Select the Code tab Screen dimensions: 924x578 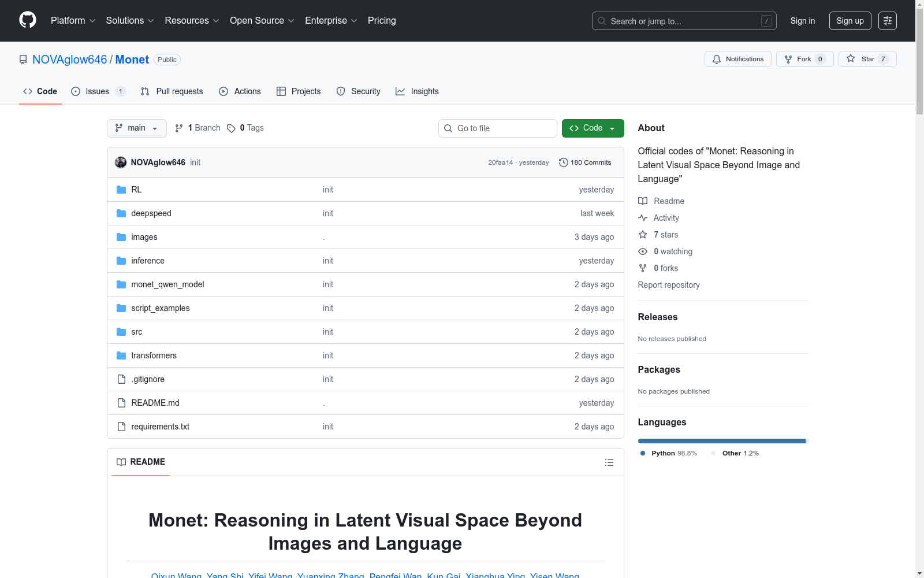click(40, 91)
